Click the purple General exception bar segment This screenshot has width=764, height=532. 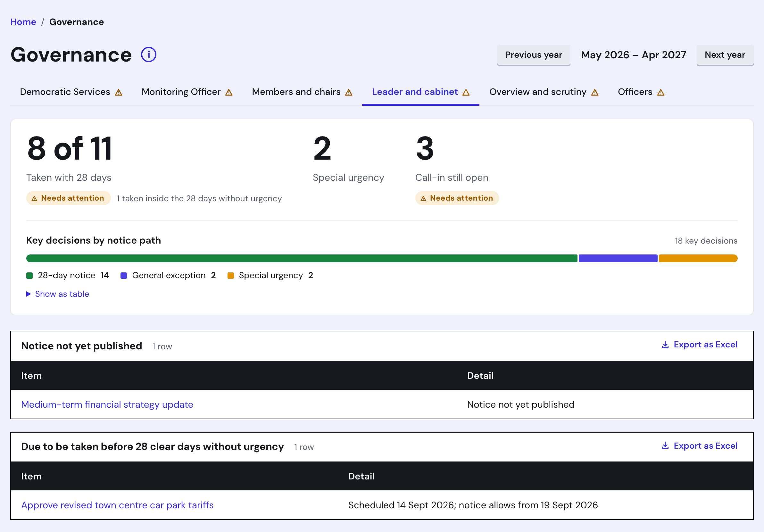point(618,259)
